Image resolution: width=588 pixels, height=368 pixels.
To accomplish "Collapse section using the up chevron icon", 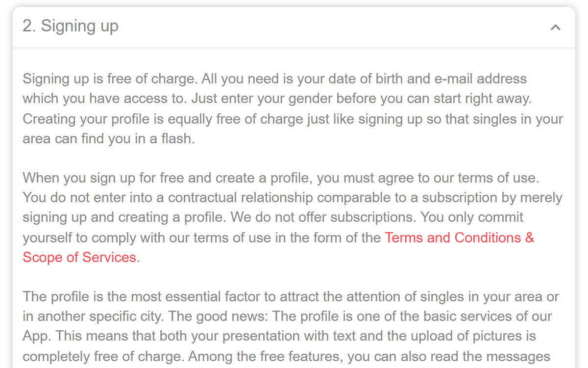I will click(555, 27).
